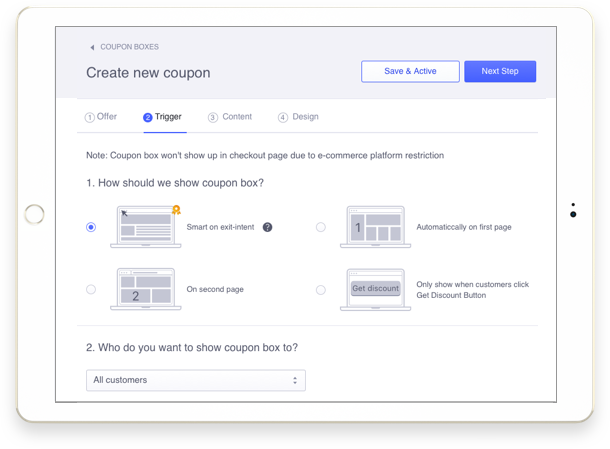Click the Next Step button
The image size is (610, 449).
[x=500, y=71]
